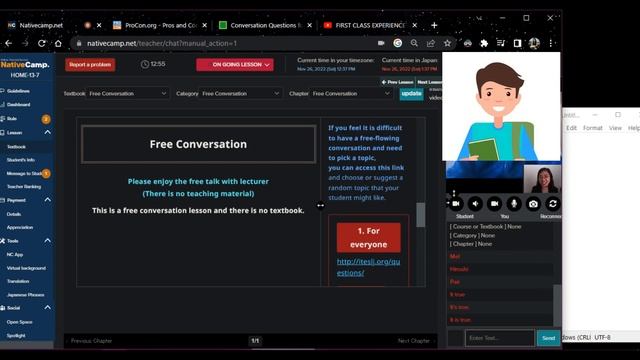The width and height of the screenshot is (640, 360).
Task: Open Dashboard in the sidebar
Action: (19, 104)
